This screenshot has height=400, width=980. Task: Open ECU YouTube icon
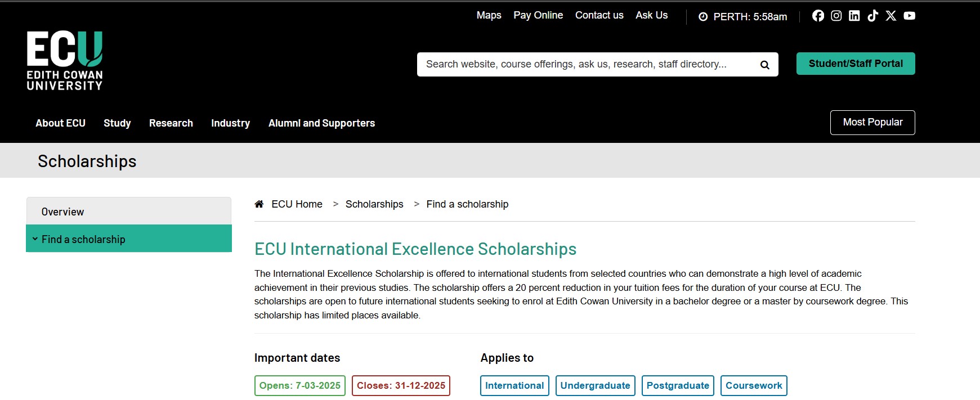910,16
